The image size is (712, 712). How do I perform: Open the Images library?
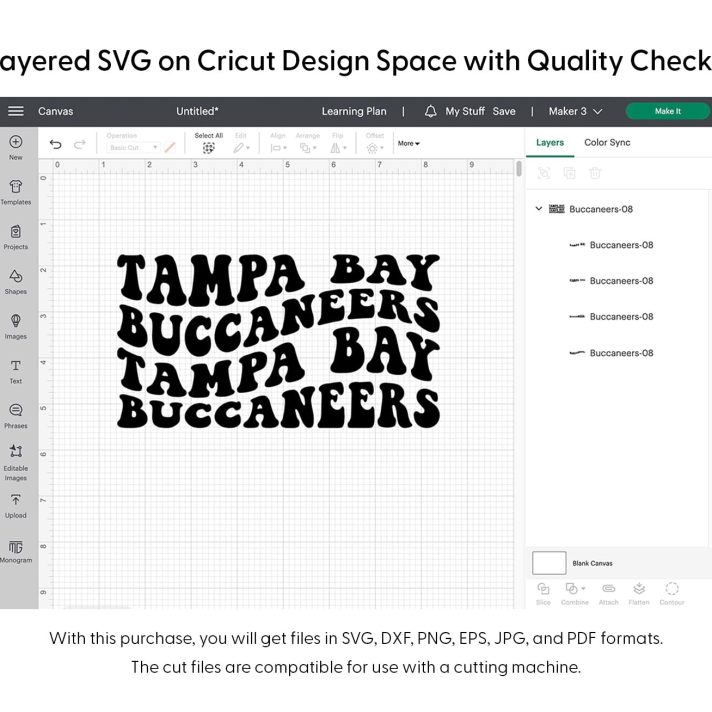click(16, 326)
